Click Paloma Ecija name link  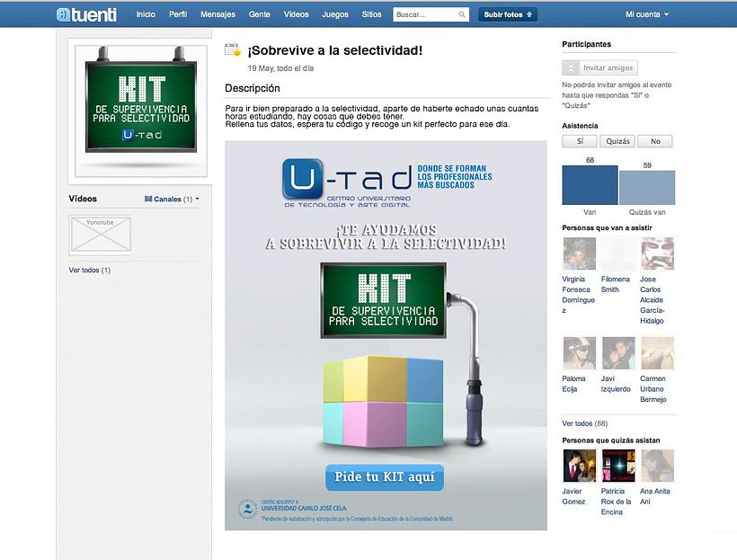coord(574,384)
